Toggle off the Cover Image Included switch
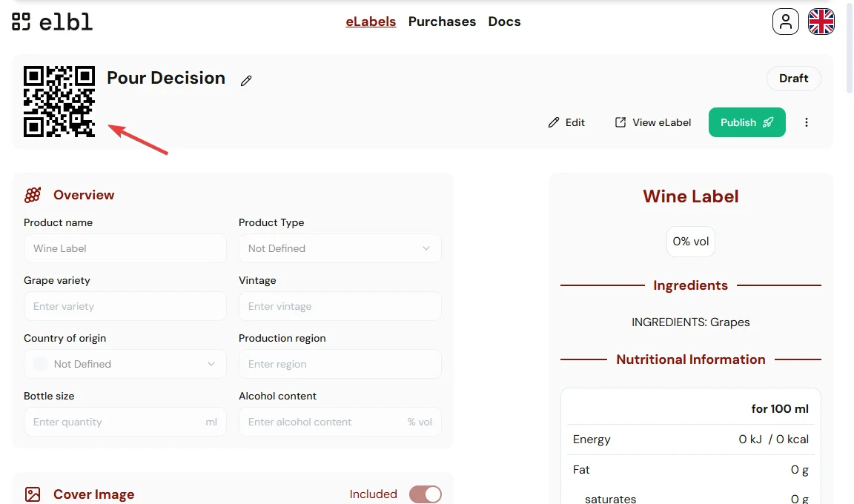854x504 pixels. (425, 494)
